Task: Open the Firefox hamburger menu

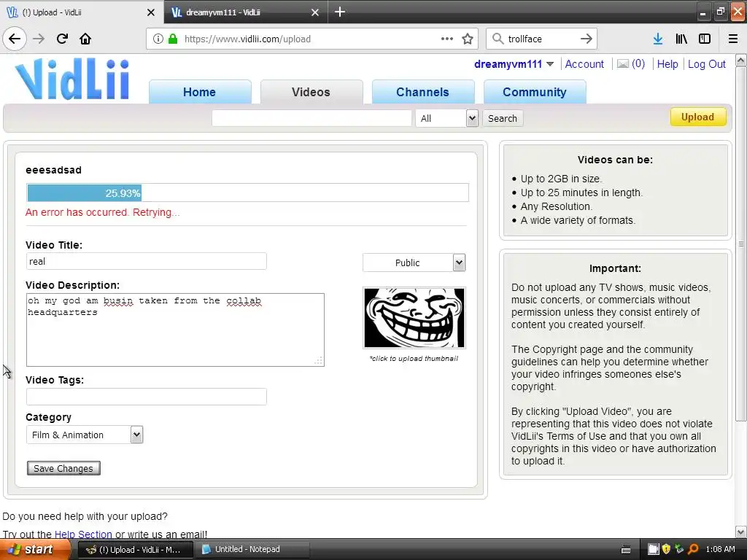Action: [x=733, y=39]
